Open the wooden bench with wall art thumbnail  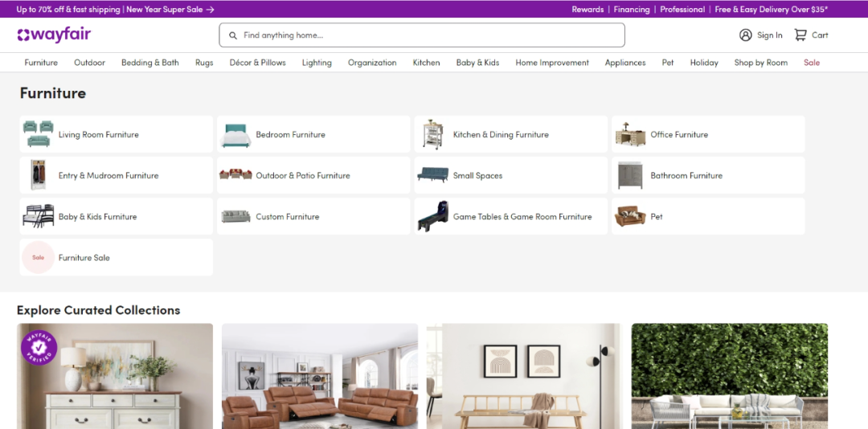[525, 377]
